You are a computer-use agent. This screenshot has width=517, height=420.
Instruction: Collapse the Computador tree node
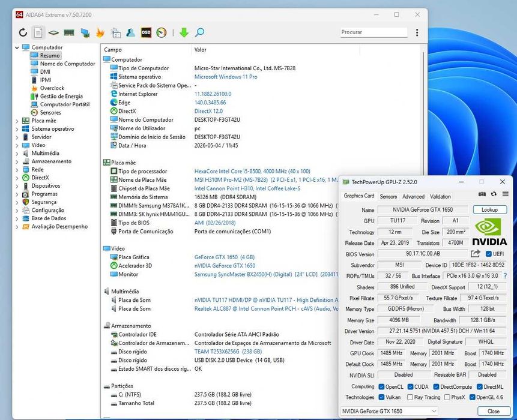[17, 48]
